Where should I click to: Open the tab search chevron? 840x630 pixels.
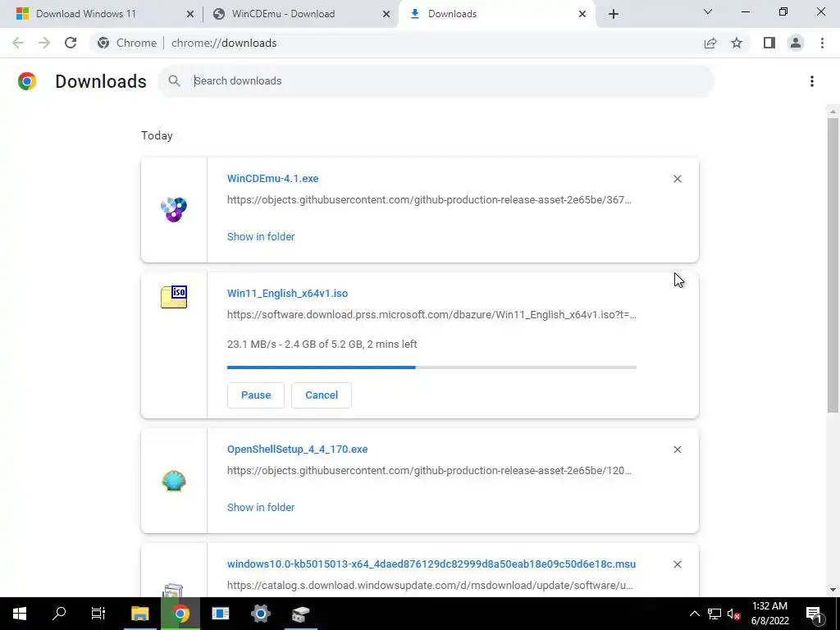(708, 11)
